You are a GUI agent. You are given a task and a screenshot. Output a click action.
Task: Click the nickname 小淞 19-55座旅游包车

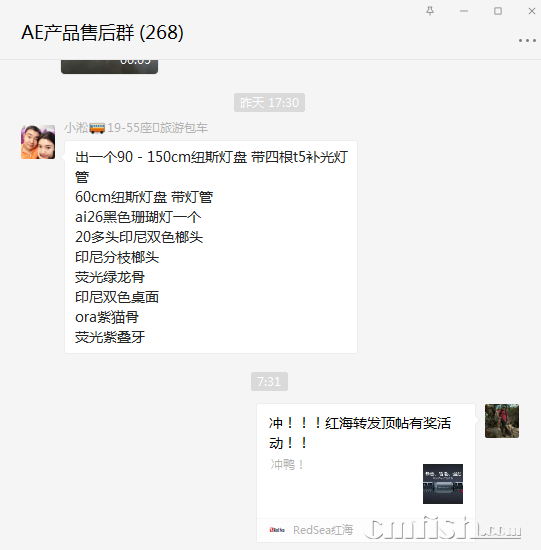[x=136, y=128]
